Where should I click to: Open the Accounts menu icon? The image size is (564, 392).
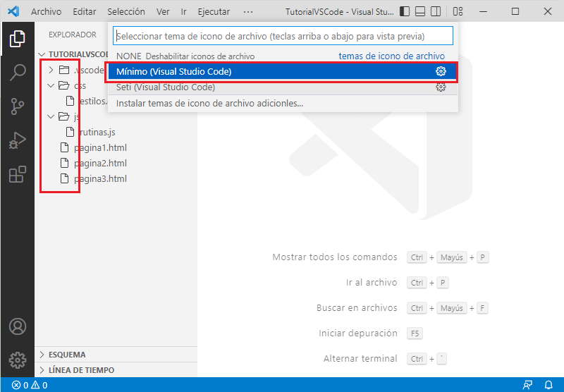[17, 326]
